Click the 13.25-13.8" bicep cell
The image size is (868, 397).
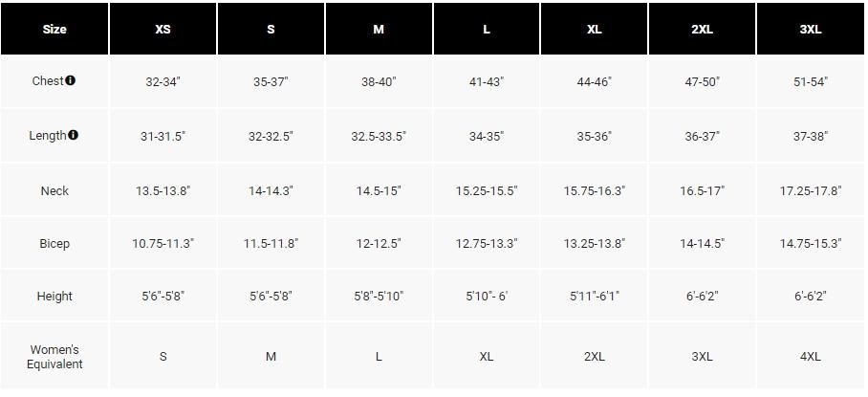[594, 243]
